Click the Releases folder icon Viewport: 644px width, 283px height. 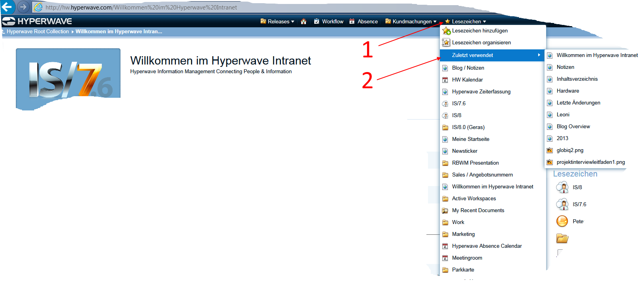tap(263, 21)
